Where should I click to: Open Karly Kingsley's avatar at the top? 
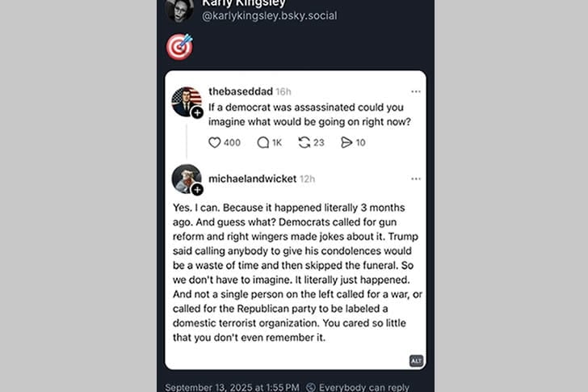[178, 9]
